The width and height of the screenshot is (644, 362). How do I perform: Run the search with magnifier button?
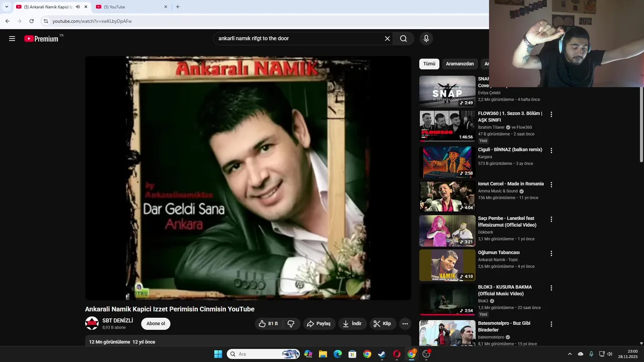coord(404,39)
